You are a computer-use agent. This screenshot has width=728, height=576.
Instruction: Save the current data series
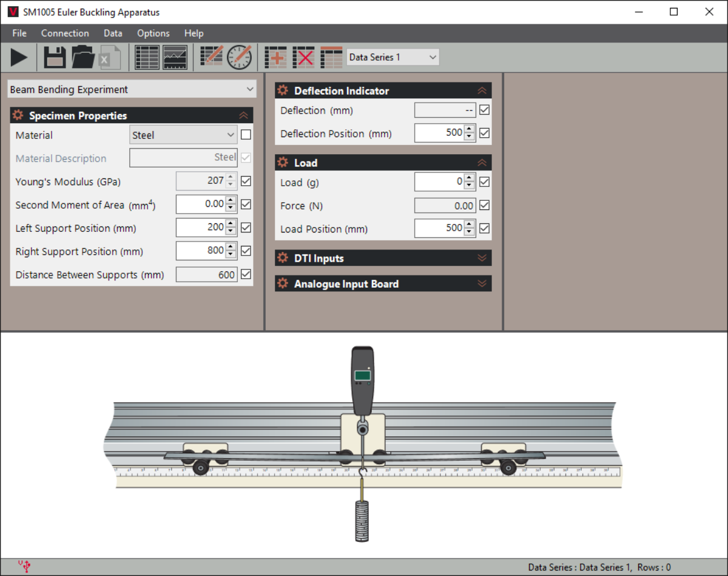(x=54, y=56)
